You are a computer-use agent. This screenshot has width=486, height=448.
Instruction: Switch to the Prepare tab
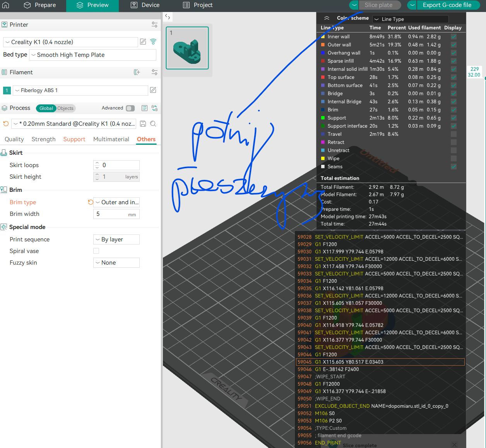(x=40, y=5)
